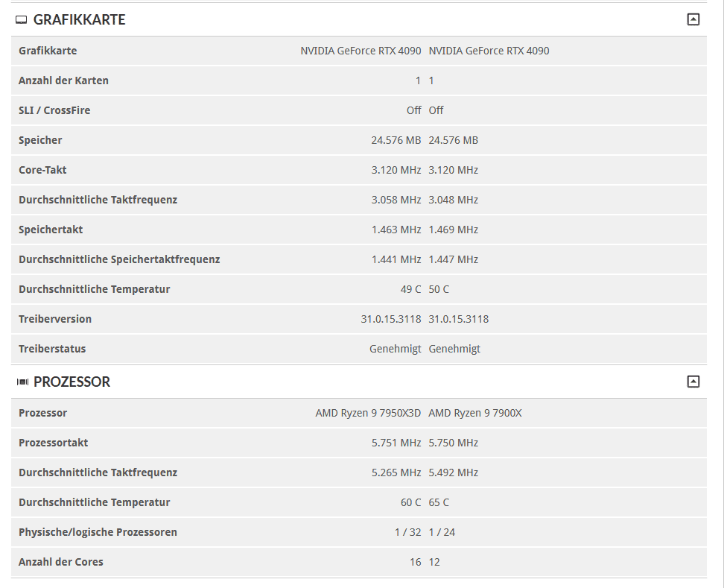Click the processor chip icon beside PROZESSOR
This screenshot has width=724, height=588.
pos(22,382)
